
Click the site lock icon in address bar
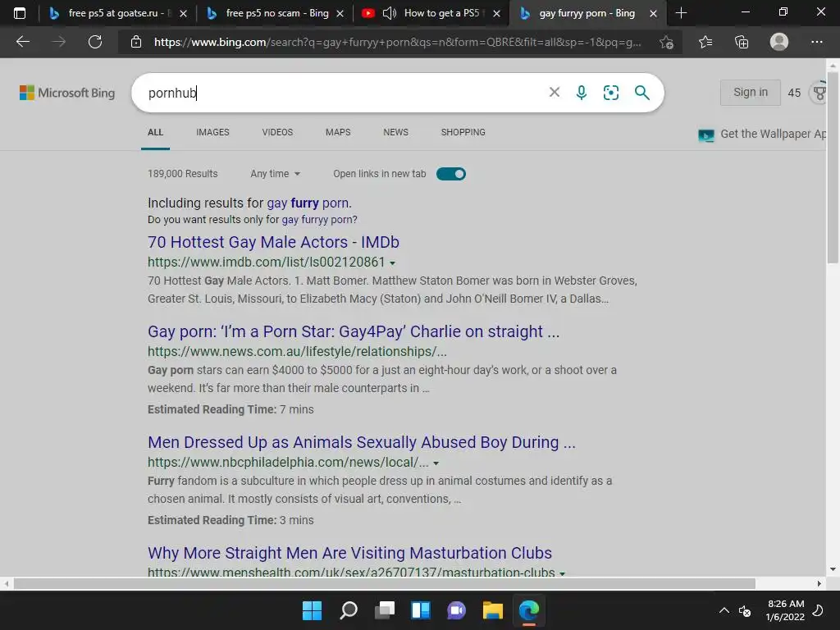click(136, 42)
